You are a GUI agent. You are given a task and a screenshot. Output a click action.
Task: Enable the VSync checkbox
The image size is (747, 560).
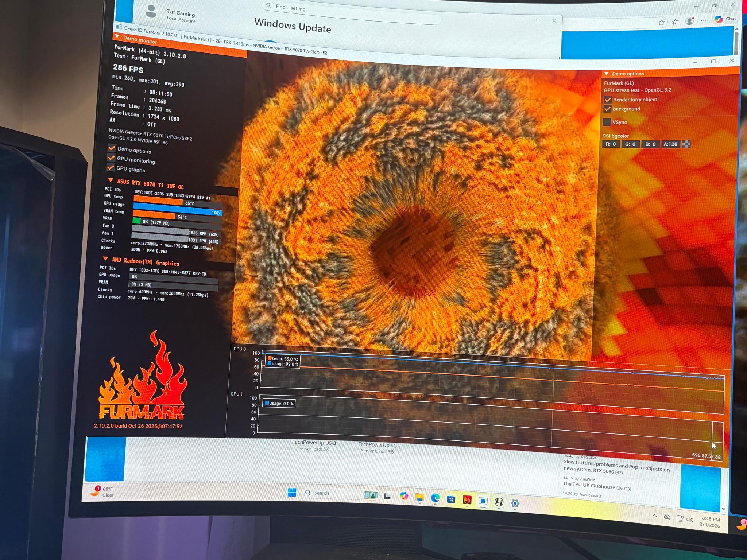pyautogui.click(x=607, y=122)
